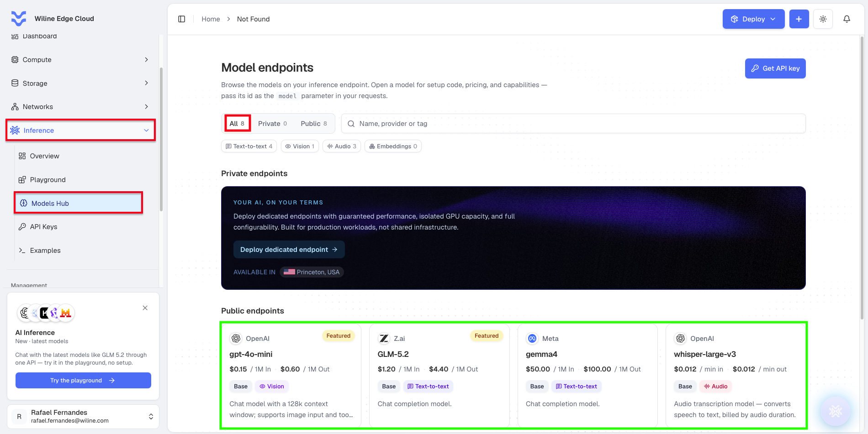Open the whisper-large-v3 model card
868x434 pixels.
[x=736, y=375]
